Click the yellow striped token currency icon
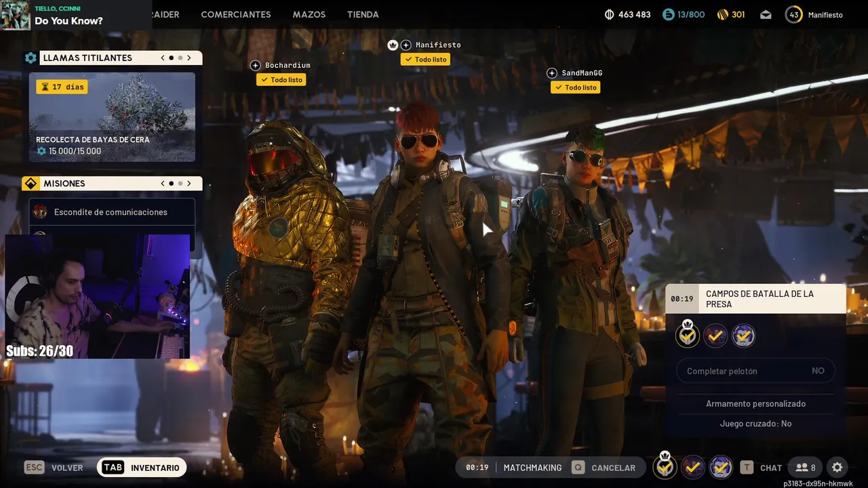Screen dimensions: 868x488 723,14
